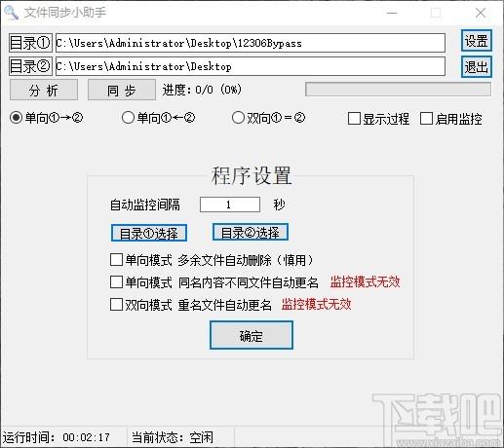Edit the 自动监控间隔 seconds field
This screenshot has width=504, height=448.
(230, 205)
